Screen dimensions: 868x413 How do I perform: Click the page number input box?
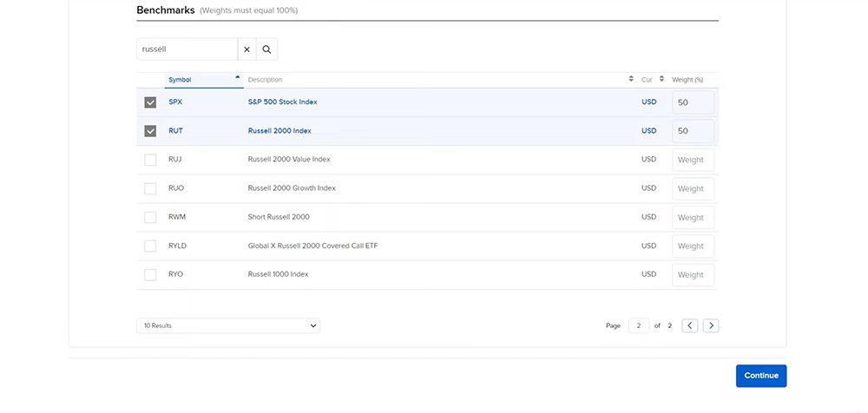coord(638,325)
